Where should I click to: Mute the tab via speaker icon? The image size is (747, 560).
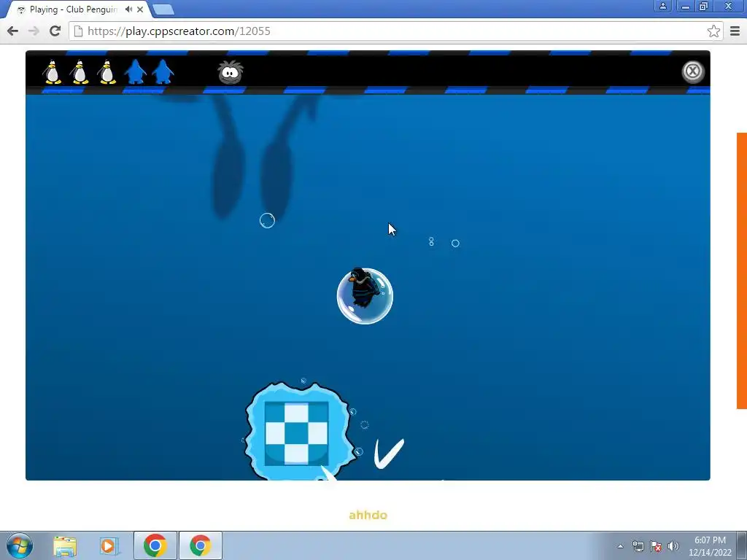tap(128, 9)
